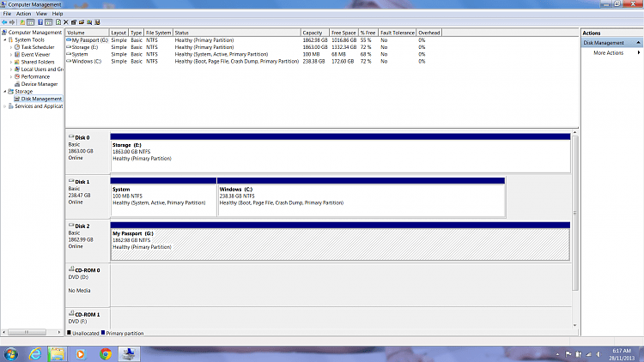The image size is (644, 362).
Task: Click the last toolbar icon after Explore
Action: pyautogui.click(x=97, y=22)
